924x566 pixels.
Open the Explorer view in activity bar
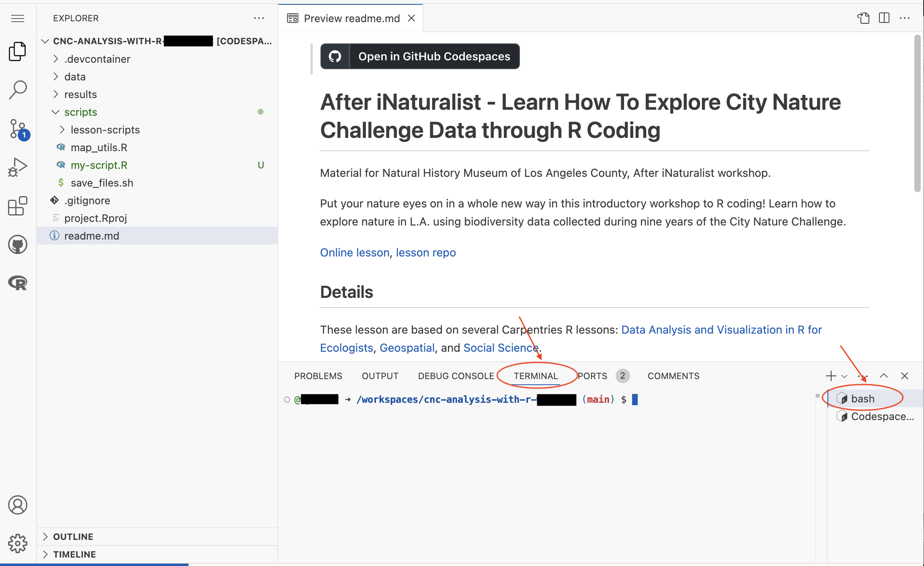tap(18, 51)
